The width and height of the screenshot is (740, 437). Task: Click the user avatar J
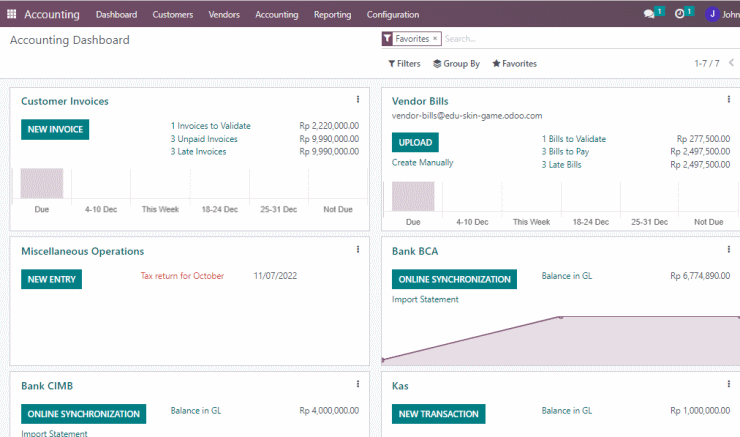712,14
